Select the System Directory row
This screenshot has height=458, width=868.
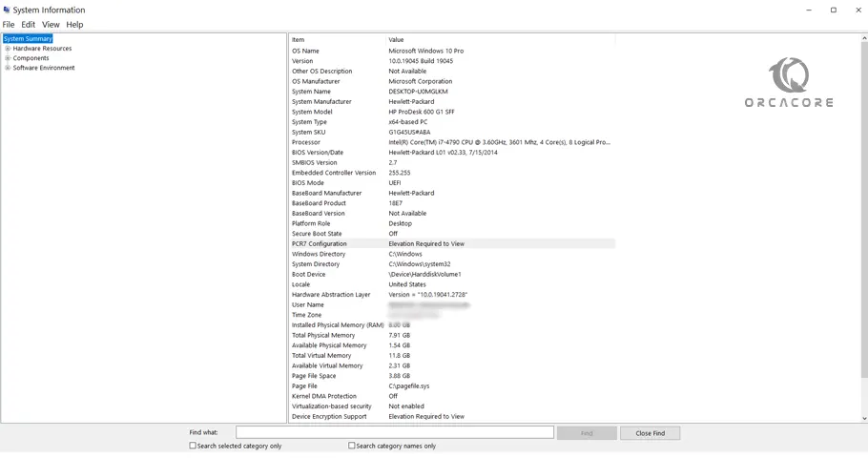point(452,264)
